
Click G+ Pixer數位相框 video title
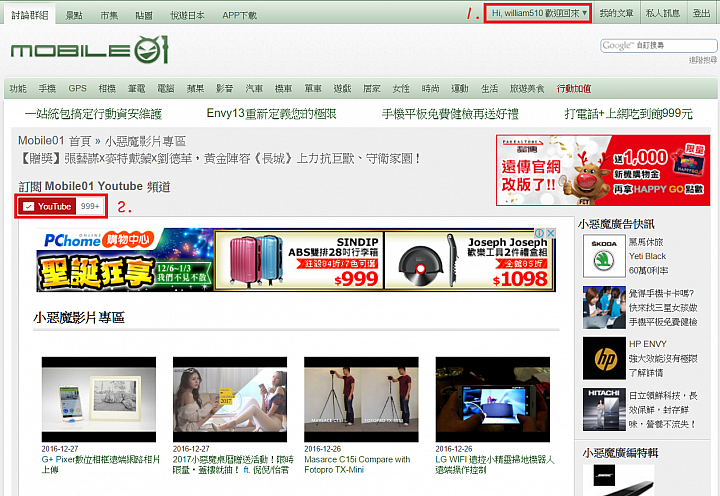tap(101, 464)
